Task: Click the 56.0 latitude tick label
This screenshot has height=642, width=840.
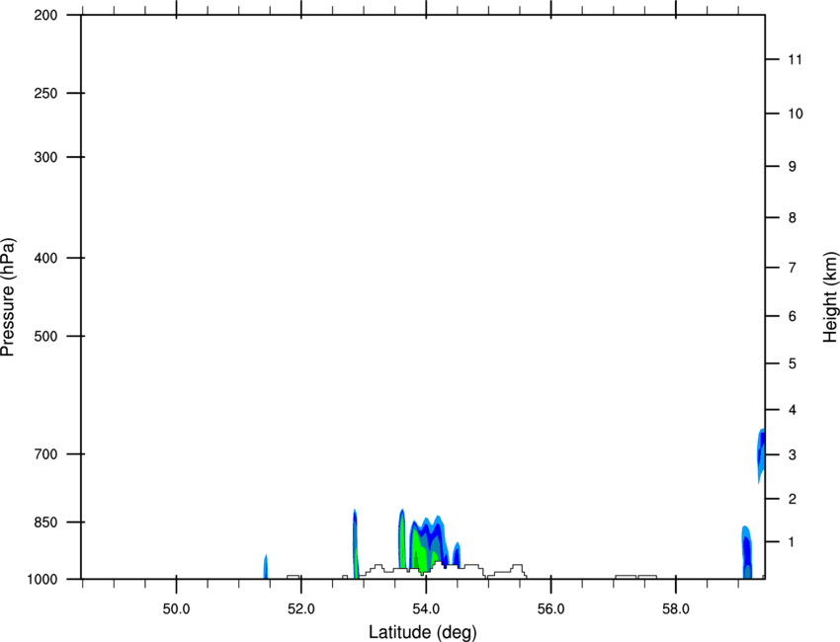Action: tap(551, 609)
